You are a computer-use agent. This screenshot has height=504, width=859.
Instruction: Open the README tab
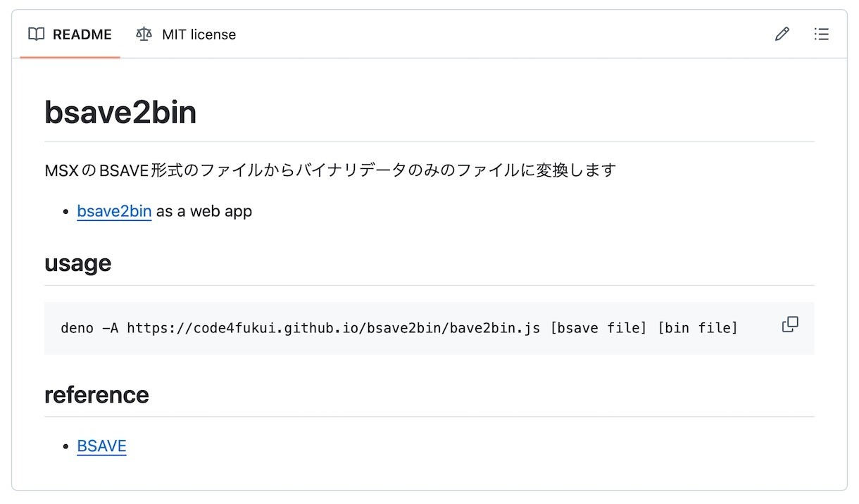click(70, 34)
